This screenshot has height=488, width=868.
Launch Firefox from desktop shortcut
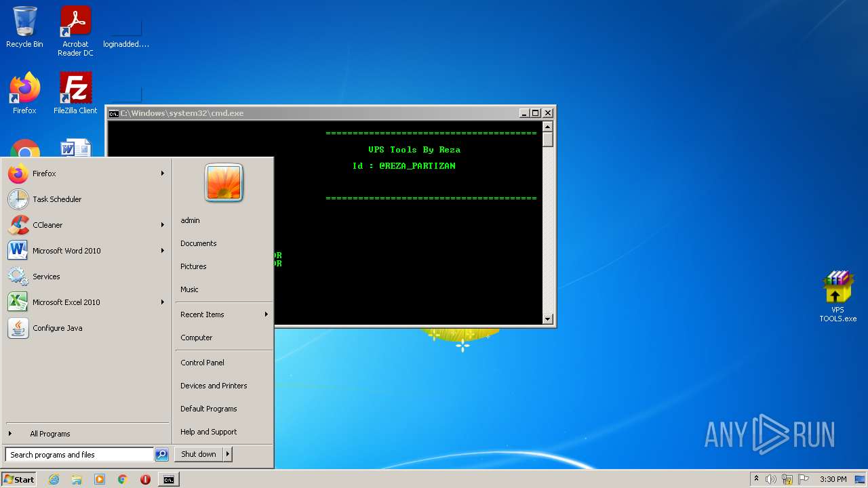tap(24, 94)
